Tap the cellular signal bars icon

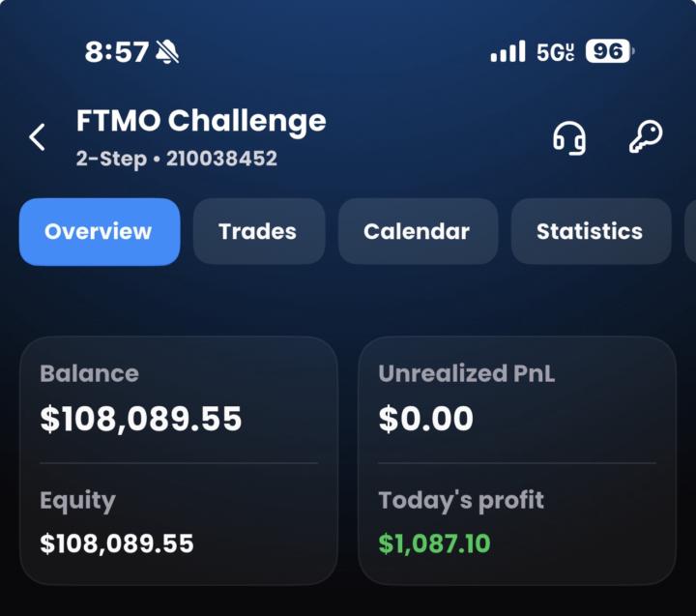507,51
